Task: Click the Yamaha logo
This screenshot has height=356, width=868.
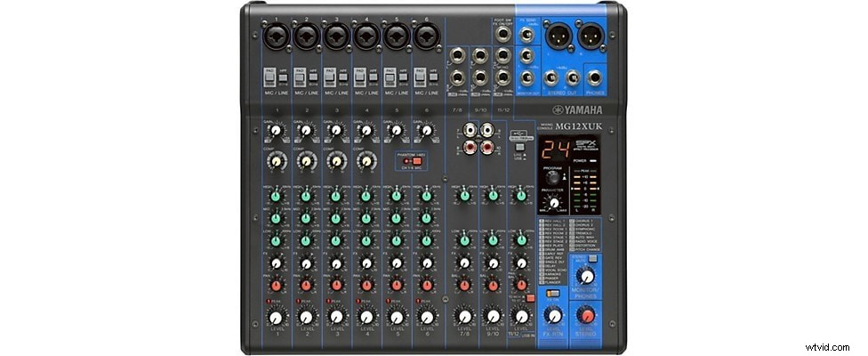Action: tap(577, 109)
